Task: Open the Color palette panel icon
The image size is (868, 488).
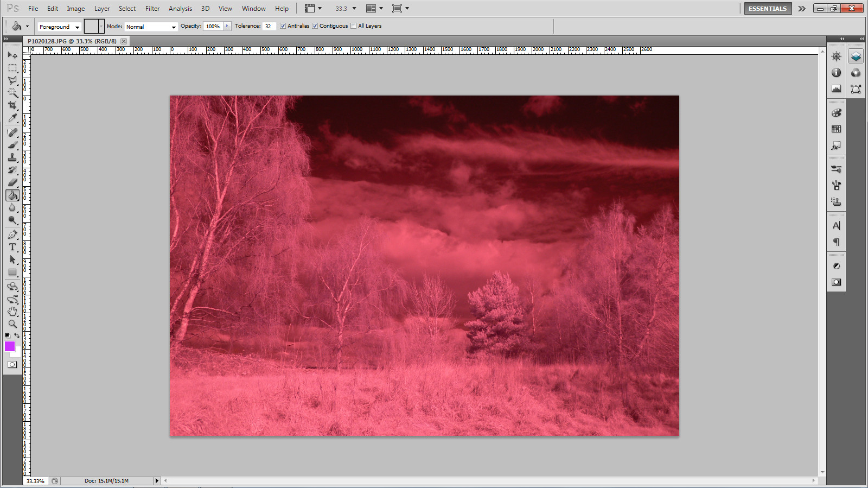Action: coord(837,113)
